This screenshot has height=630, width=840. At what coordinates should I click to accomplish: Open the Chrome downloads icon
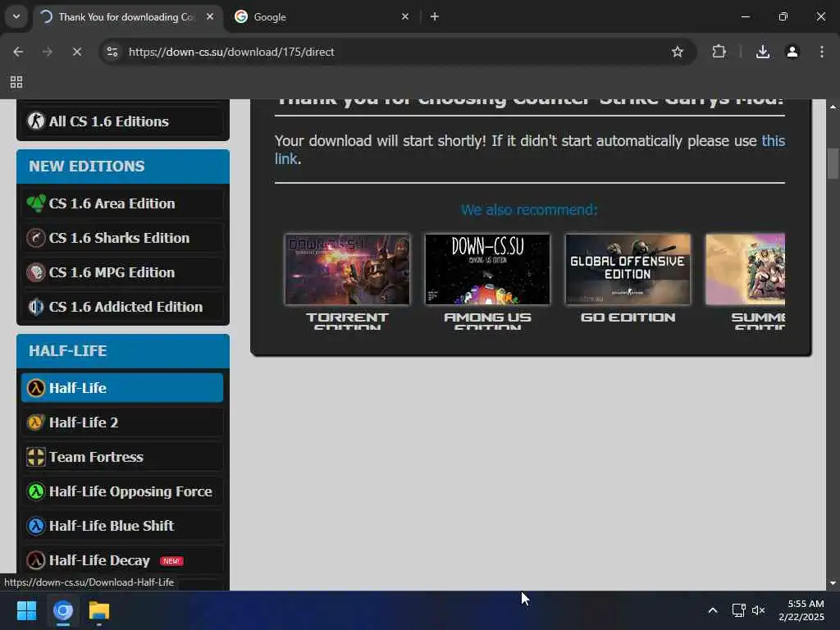pyautogui.click(x=763, y=52)
